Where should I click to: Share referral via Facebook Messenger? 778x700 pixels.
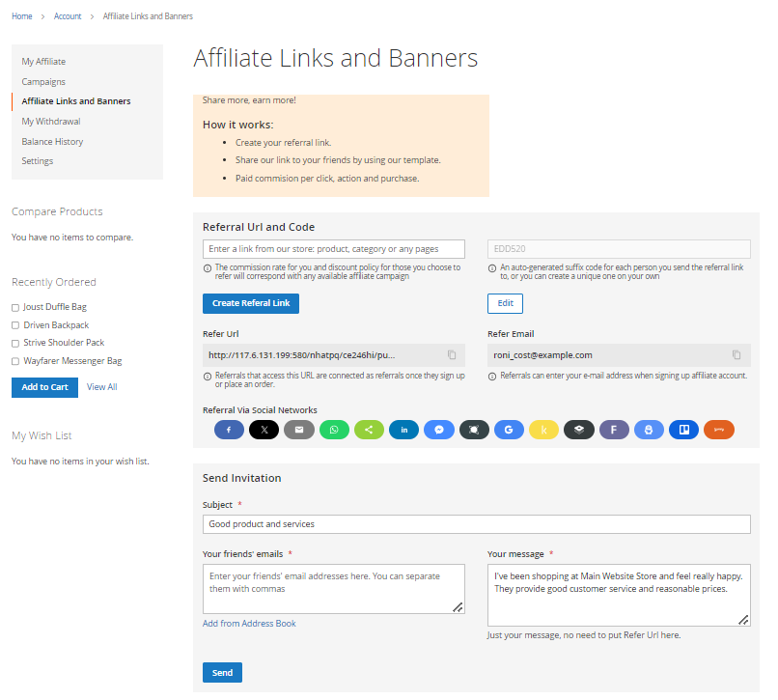point(439,430)
